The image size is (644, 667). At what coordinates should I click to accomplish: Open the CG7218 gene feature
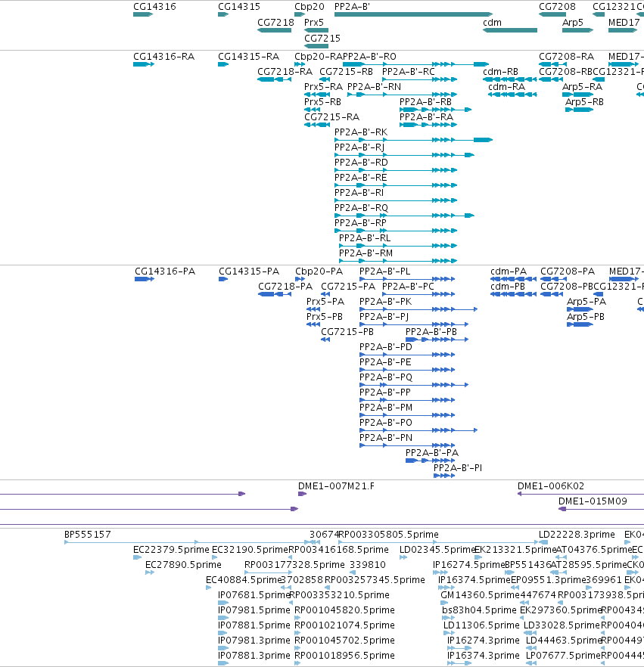point(274,30)
